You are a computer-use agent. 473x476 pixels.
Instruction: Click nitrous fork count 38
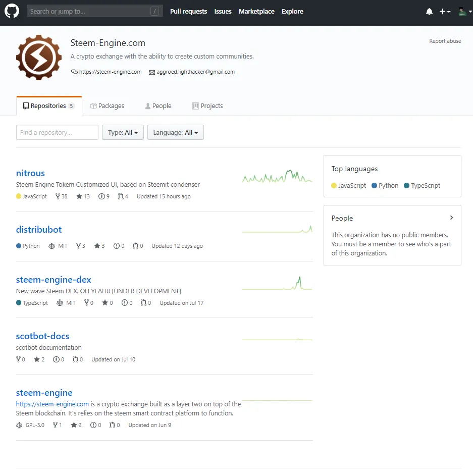click(x=61, y=196)
